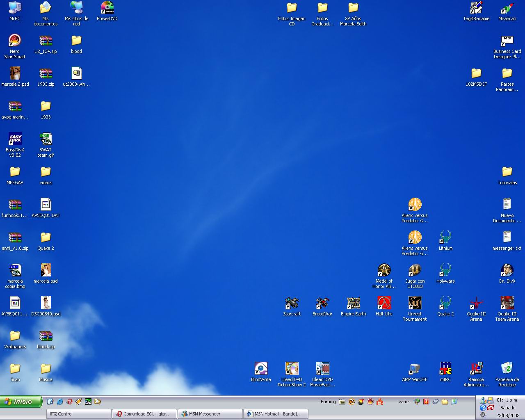Launch the Tag&Rename shortcut

(476, 7)
